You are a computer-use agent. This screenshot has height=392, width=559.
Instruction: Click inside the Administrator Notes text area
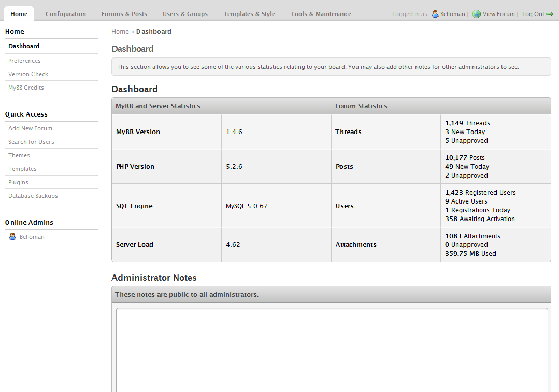332,350
